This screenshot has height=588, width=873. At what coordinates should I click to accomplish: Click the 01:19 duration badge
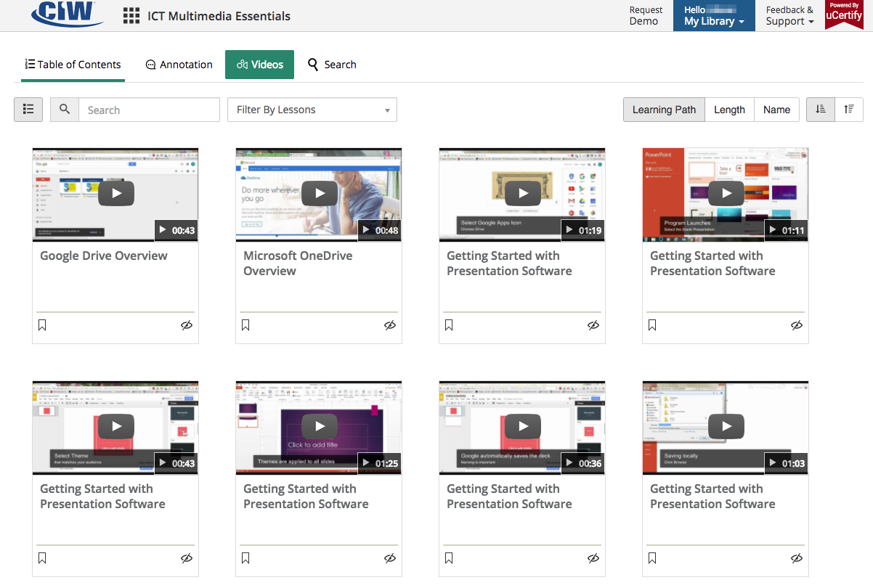click(x=583, y=231)
